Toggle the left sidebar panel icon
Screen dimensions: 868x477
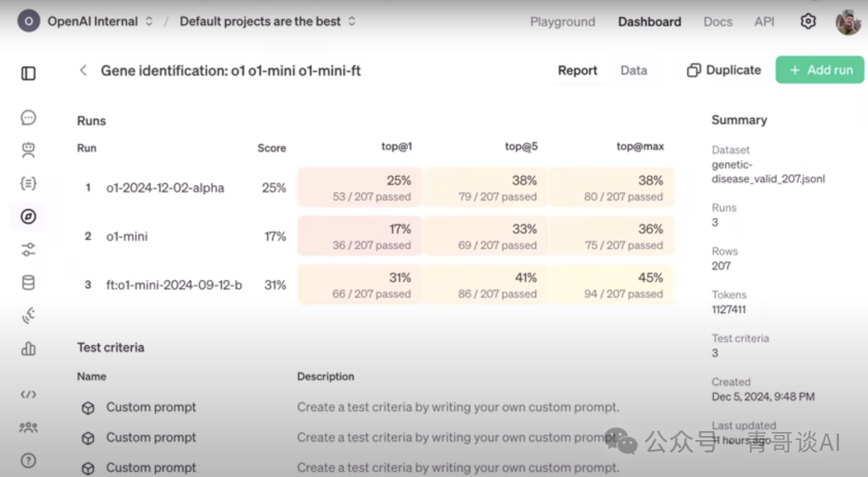coord(28,73)
